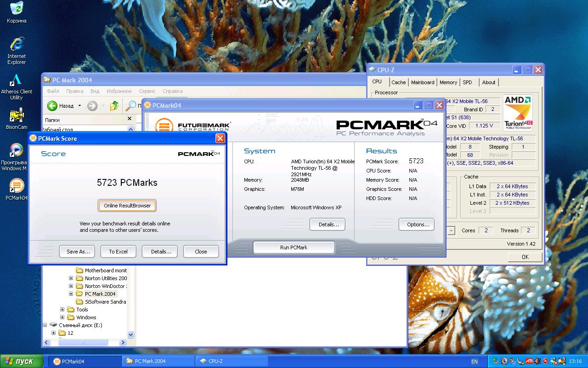Click the webcam tray icon
This screenshot has width=588, height=368.
[504, 361]
